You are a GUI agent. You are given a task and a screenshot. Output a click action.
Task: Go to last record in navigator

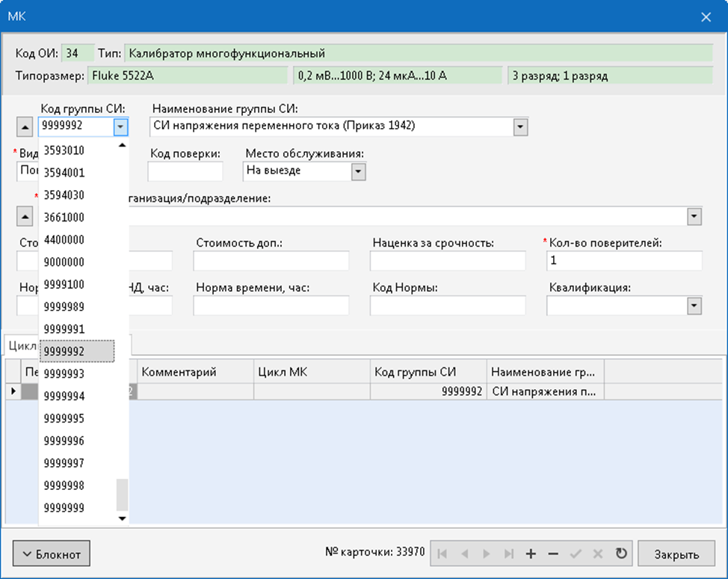(x=509, y=554)
